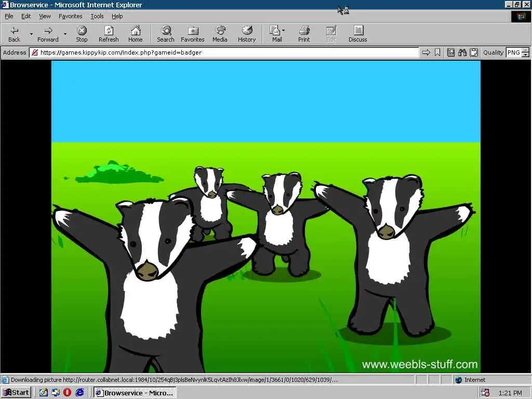
Task: Click the page icon in the address bar
Action: [x=35, y=52]
